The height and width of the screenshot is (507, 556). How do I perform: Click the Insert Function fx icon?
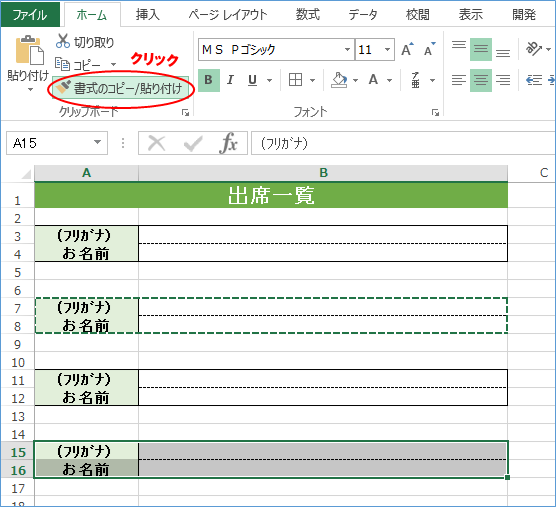coord(228,143)
